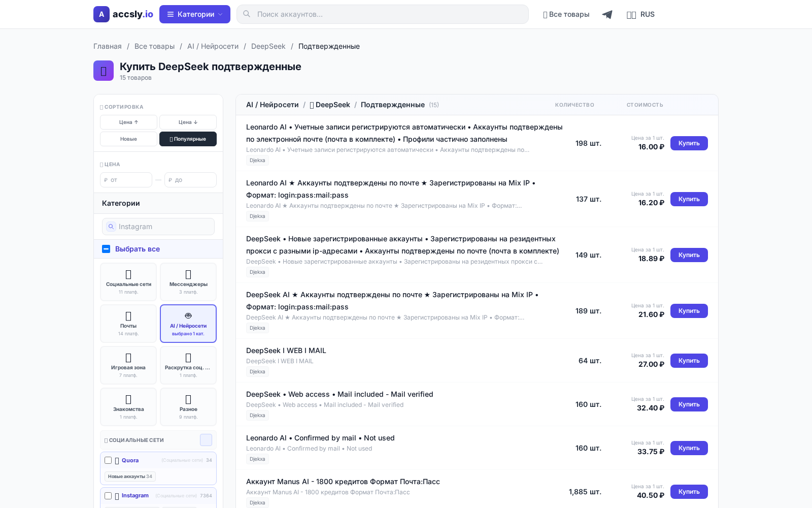
Task: Enable the Quora checkbox
Action: [108, 460]
